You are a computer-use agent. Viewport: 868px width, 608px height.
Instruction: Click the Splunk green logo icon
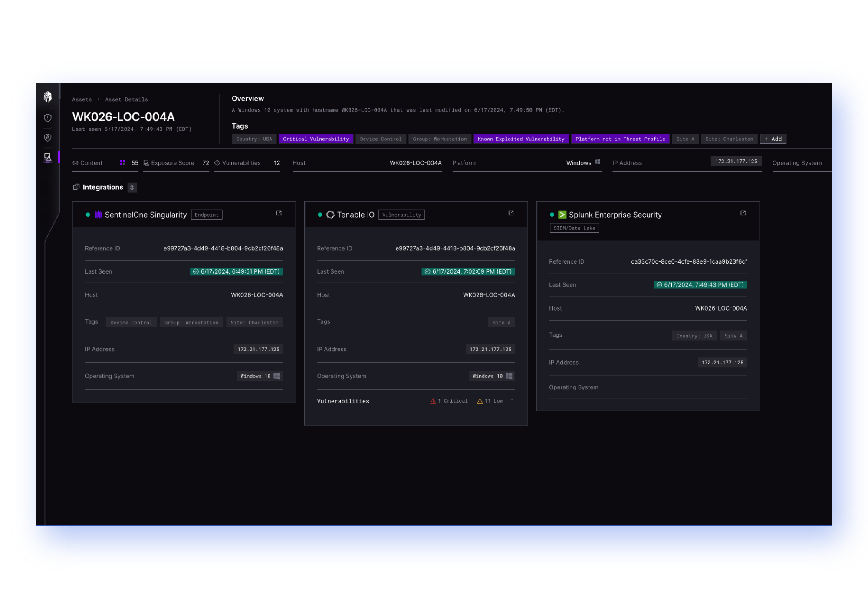point(562,215)
